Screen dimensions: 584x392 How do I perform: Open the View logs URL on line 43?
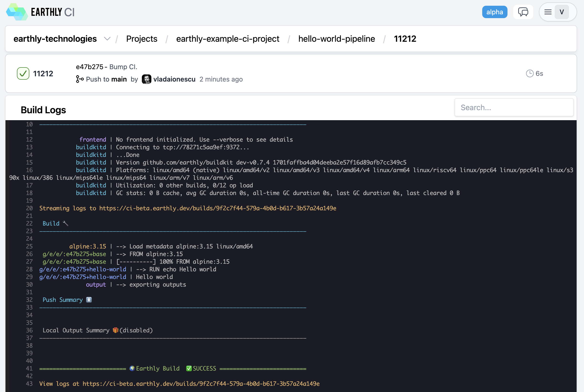[201, 384]
